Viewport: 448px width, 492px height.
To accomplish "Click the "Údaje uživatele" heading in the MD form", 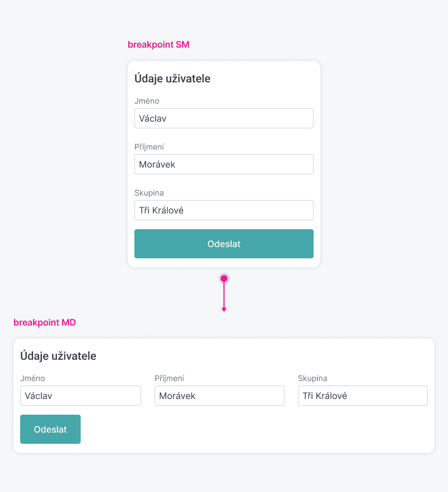I will point(58,356).
